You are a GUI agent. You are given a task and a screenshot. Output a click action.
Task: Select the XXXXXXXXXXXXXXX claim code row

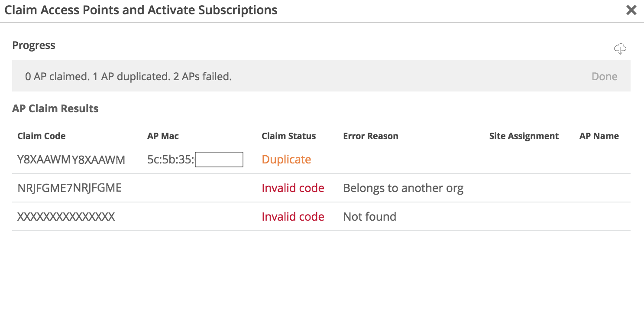(x=66, y=217)
